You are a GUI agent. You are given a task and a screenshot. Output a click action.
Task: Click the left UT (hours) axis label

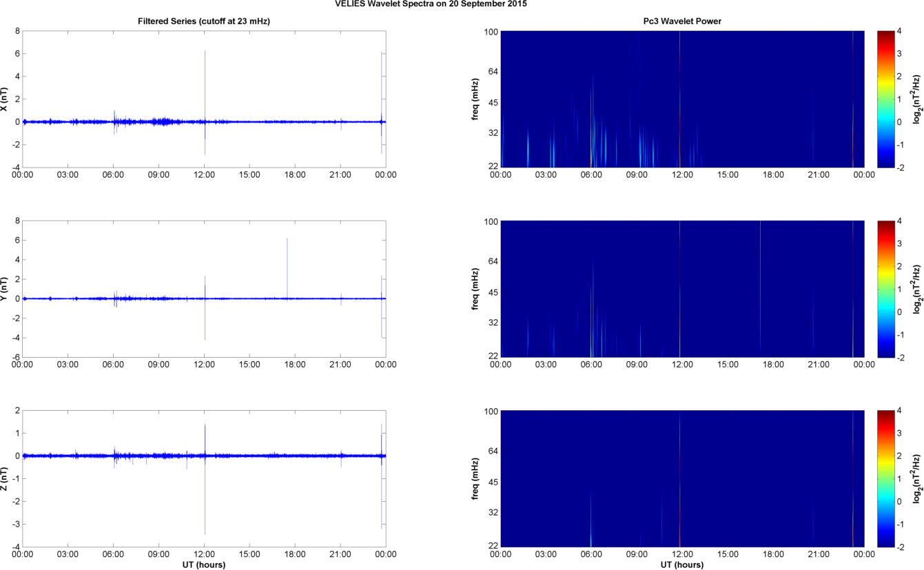pyautogui.click(x=204, y=565)
